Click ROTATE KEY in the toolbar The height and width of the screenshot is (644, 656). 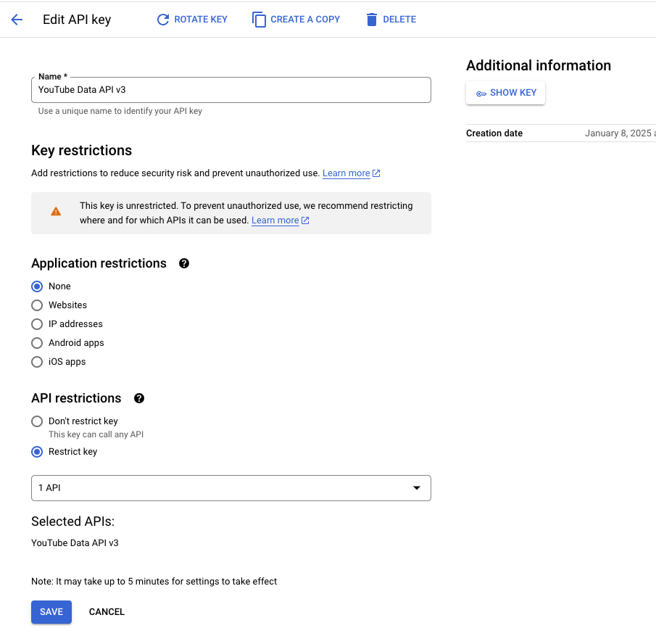(192, 20)
